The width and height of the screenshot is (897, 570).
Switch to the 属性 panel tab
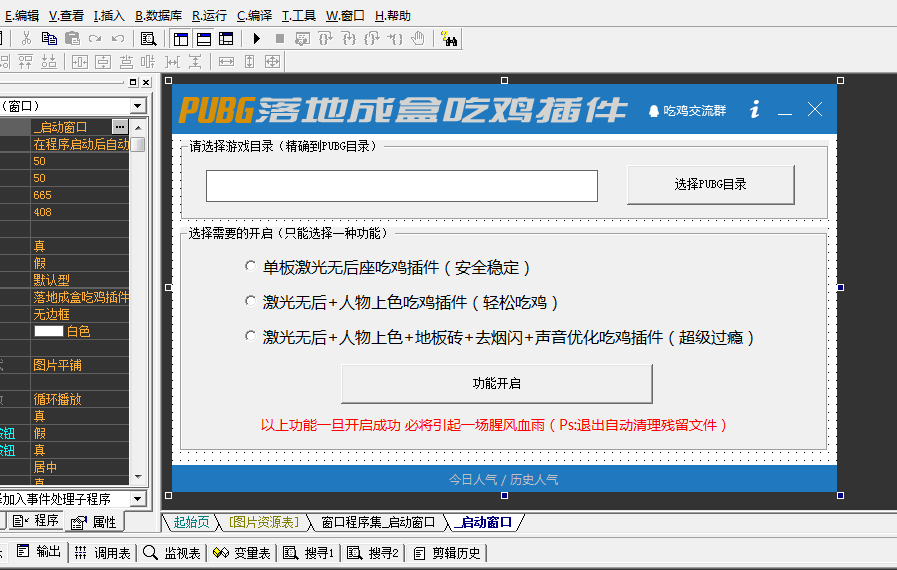tap(94, 522)
